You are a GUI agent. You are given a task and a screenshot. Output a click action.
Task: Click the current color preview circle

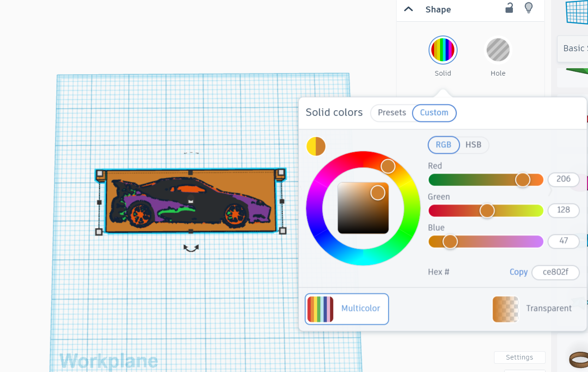(316, 146)
